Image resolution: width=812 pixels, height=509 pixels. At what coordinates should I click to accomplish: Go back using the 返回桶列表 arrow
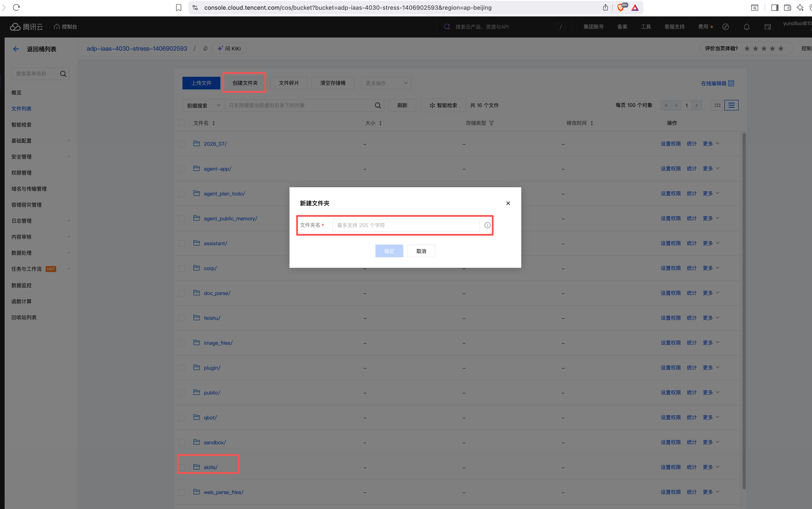click(x=16, y=49)
